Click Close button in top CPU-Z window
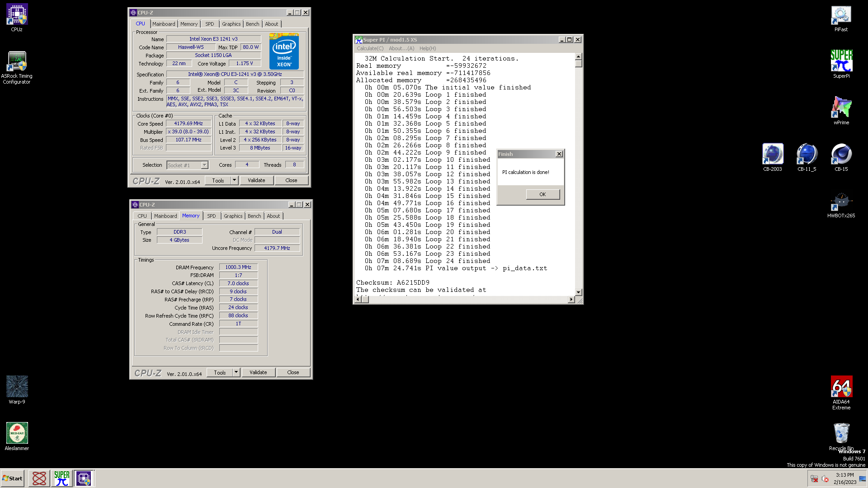The height and width of the screenshot is (488, 868). (x=291, y=180)
